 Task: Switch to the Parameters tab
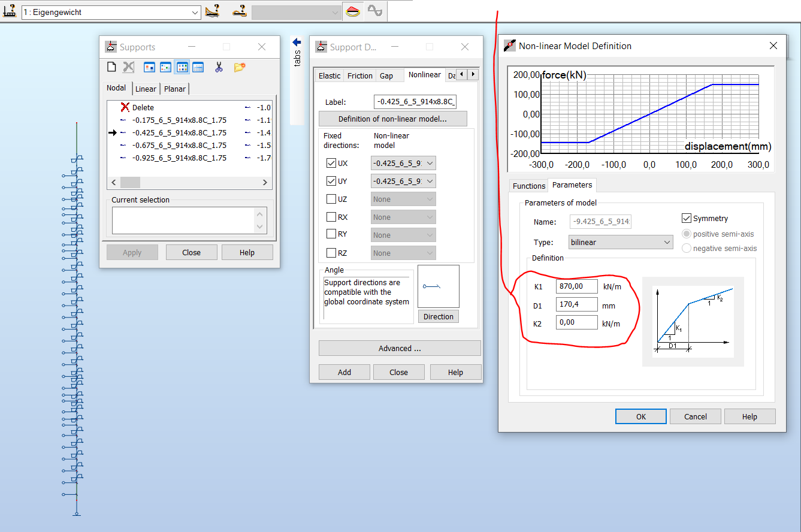point(572,186)
